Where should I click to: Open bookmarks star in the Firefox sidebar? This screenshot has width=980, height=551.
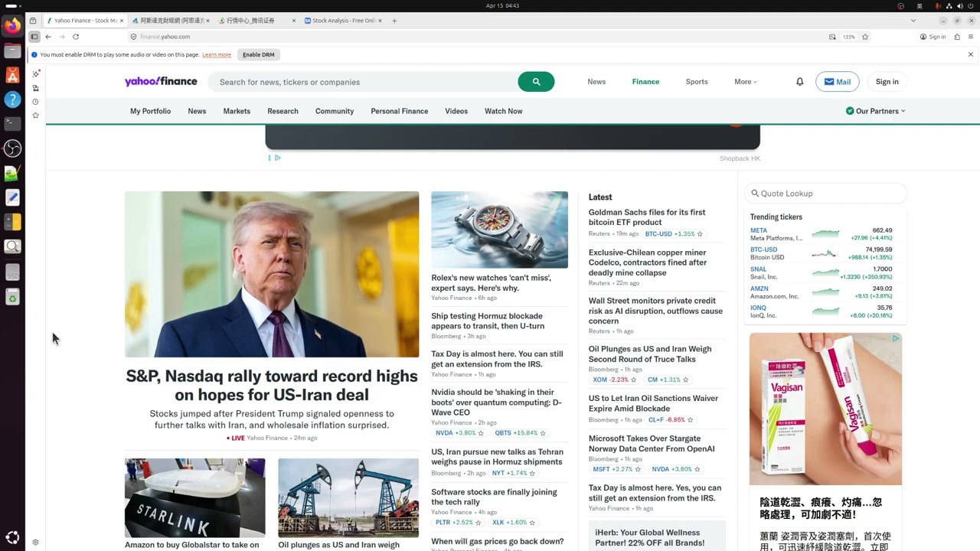[35, 116]
